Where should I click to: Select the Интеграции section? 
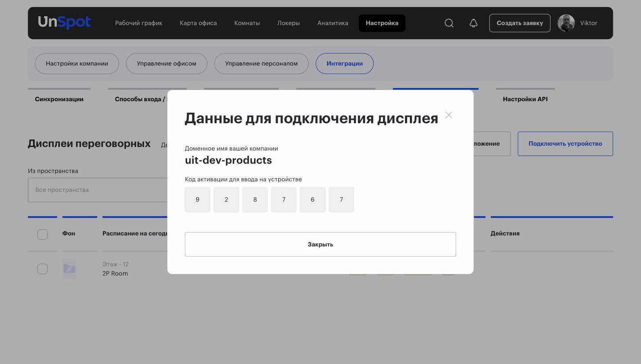[x=345, y=63]
